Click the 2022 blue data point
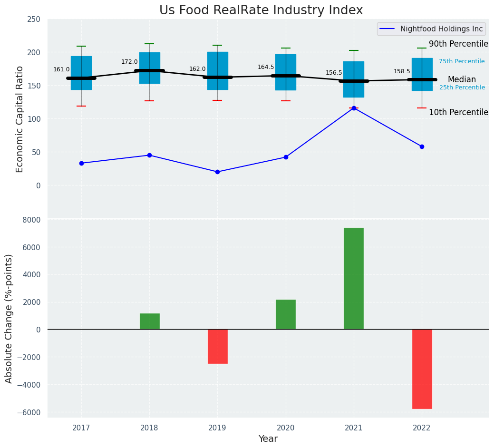This screenshot has width=494, height=448. [422, 146]
